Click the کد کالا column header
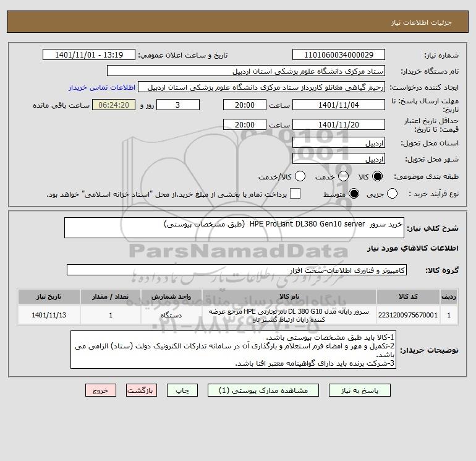This screenshot has width=476, height=461. [408, 297]
